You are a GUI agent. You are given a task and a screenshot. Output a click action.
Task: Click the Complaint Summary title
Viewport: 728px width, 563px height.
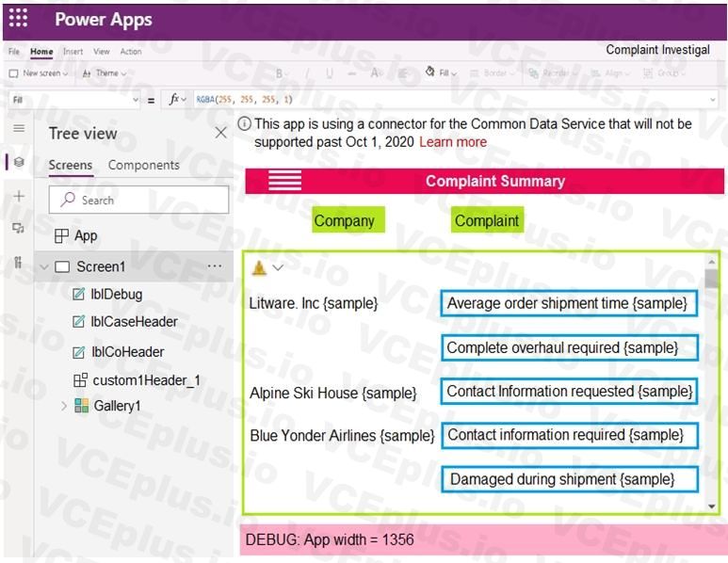[x=495, y=181]
